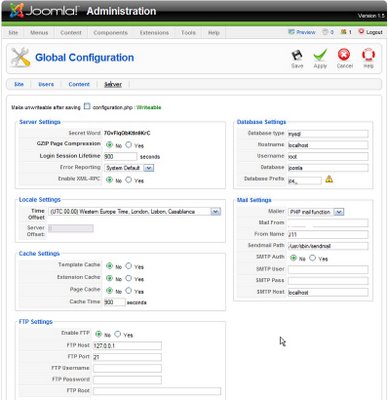This screenshot has width=388, height=400.
Task: Click the SMTP Pass field
Action: [328, 281]
